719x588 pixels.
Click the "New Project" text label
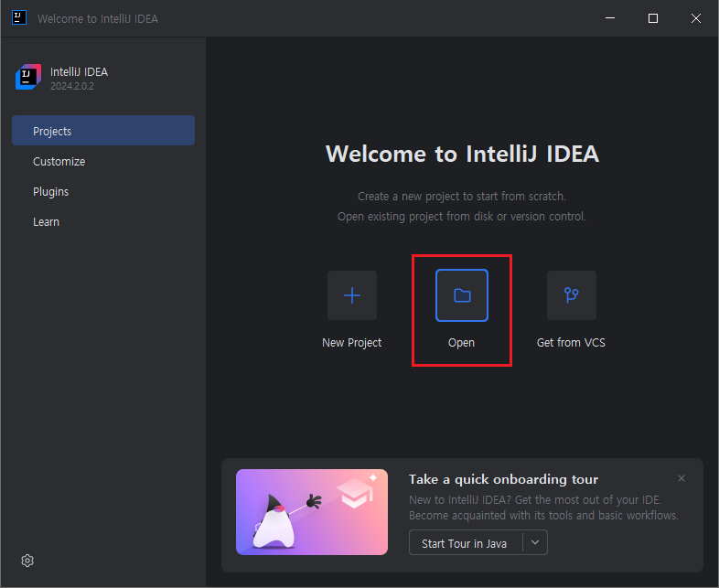click(x=352, y=343)
